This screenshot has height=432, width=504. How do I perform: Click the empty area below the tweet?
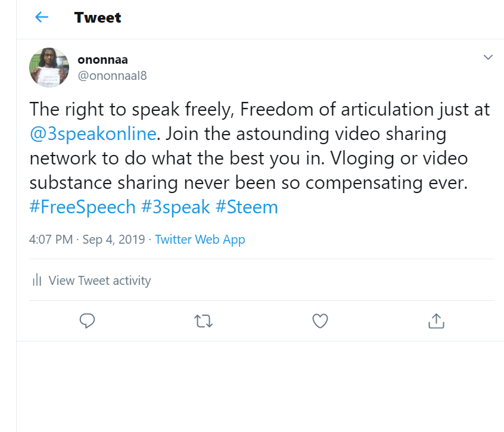tap(260, 386)
